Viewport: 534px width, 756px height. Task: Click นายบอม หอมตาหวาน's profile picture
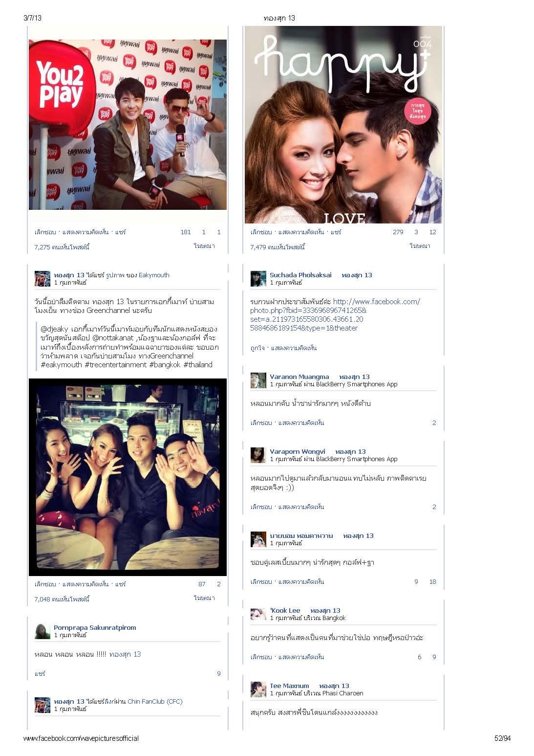pyautogui.click(x=258, y=539)
